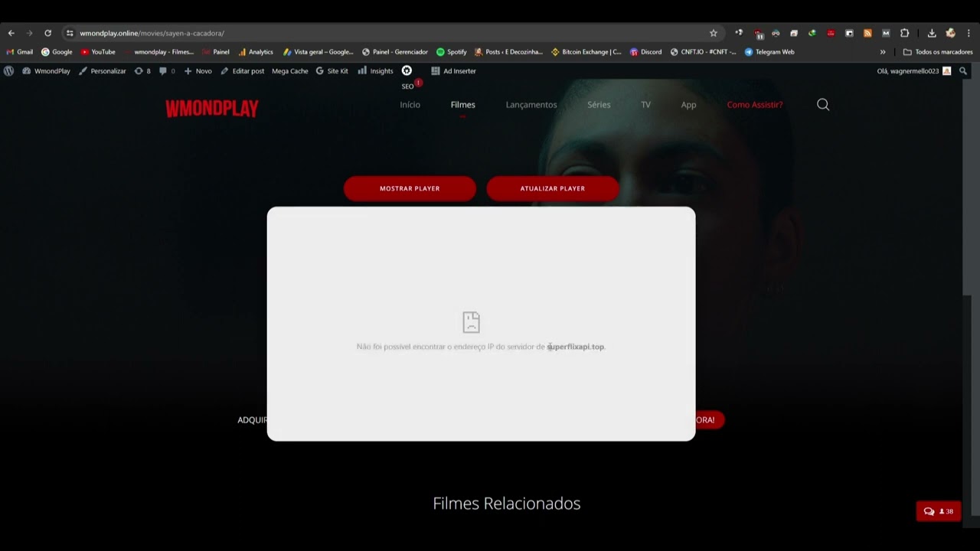The image size is (980, 551).
Task: Open Site Kit admin menu
Action: point(332,71)
